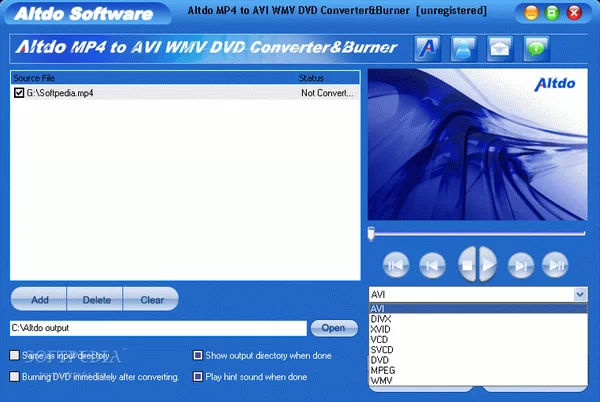Select XVID in the format list
Viewport: 600px width, 402px height.
click(381, 328)
